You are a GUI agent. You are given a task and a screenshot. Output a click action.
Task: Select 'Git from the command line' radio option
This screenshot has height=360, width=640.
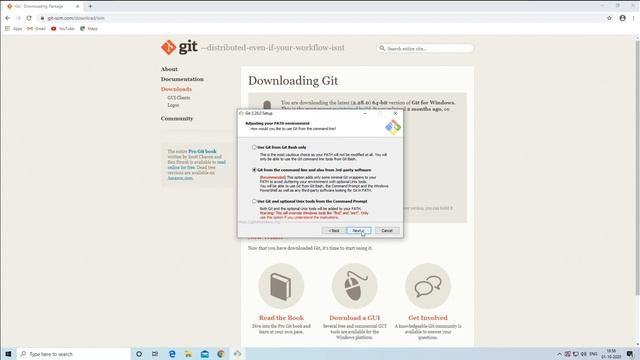point(254,170)
